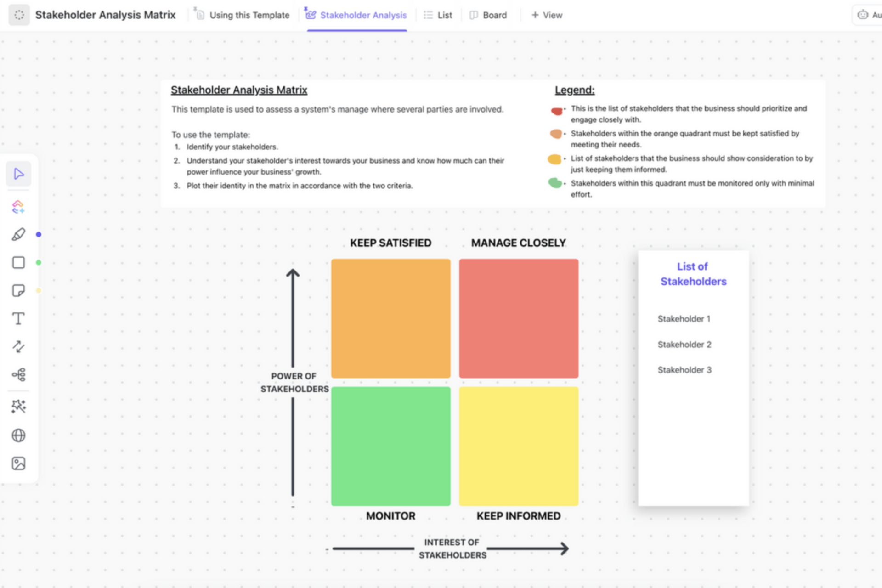Click on Stakeholder 1 list item
Image resolution: width=882 pixels, height=588 pixels.
[x=684, y=319]
